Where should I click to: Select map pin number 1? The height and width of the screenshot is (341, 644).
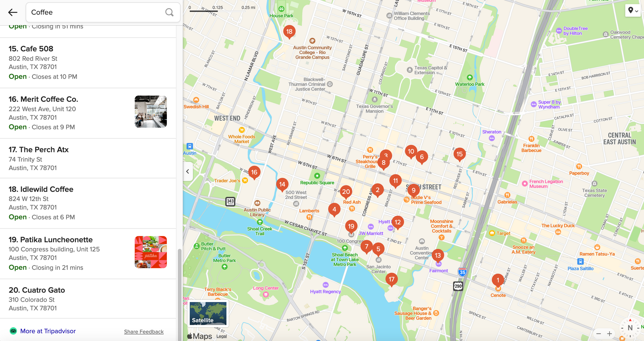click(x=498, y=280)
